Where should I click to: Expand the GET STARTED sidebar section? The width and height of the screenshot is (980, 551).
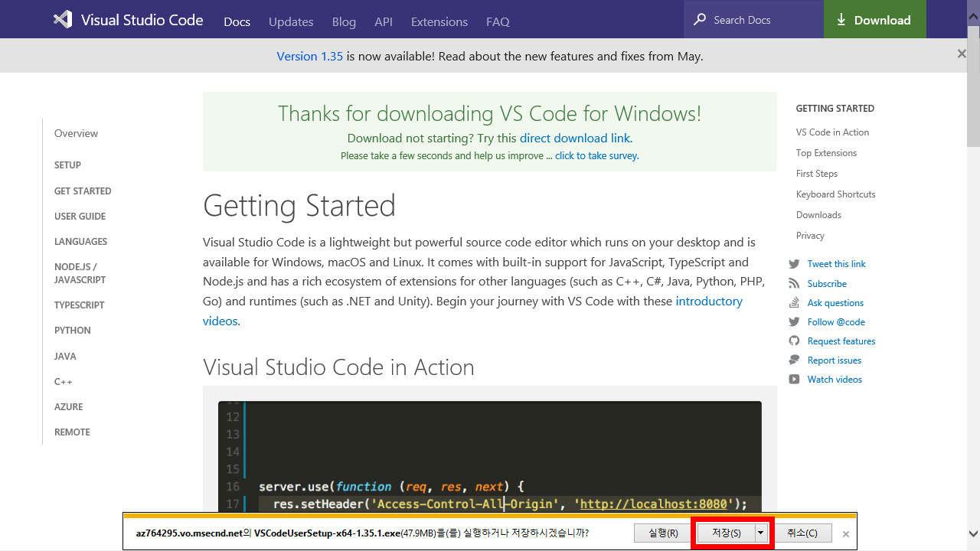83,191
